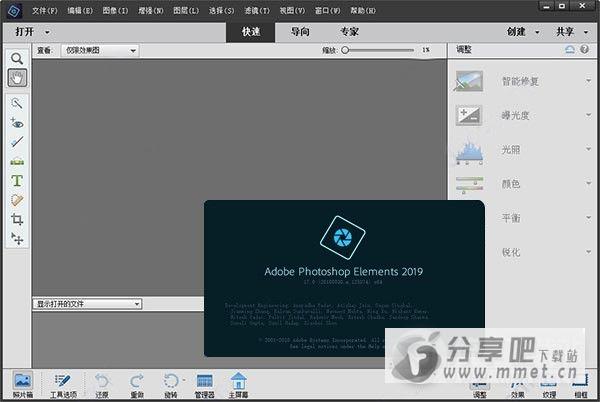Viewport: 600px width, 402px height.
Task: Open the 视图(V) menu
Action: [x=292, y=11]
